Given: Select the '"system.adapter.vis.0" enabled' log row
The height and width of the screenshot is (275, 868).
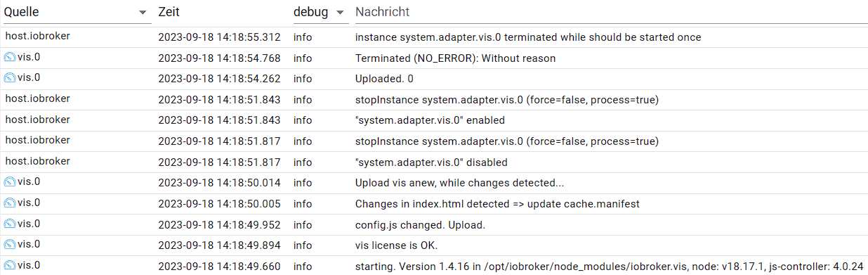Looking at the screenshot, I should tap(434, 120).
